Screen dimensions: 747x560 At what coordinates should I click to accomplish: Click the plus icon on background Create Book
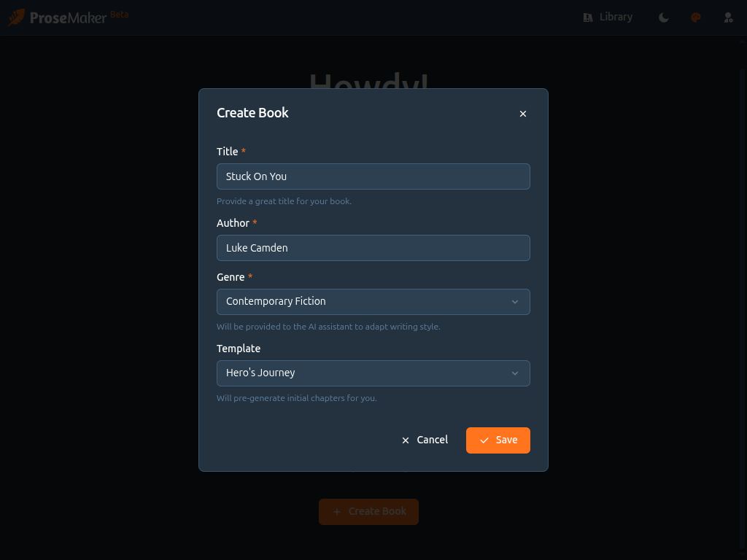coord(336,512)
